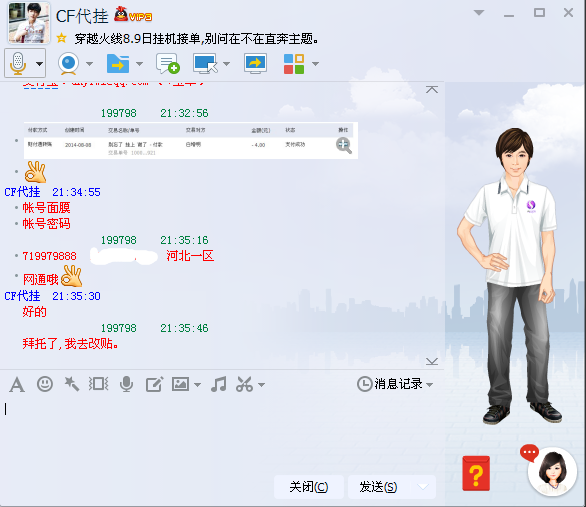Image resolution: width=586 pixels, height=507 pixels.
Task: Expand remote desktop options arrow
Action: [226, 64]
